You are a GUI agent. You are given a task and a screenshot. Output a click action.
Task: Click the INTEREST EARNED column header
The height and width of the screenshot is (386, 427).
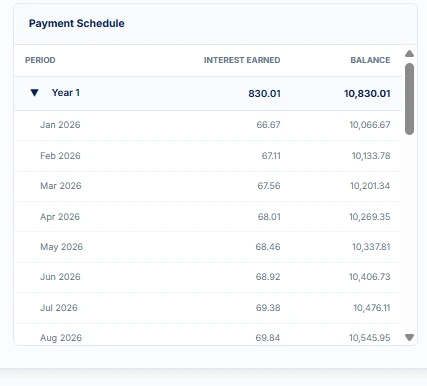click(242, 60)
